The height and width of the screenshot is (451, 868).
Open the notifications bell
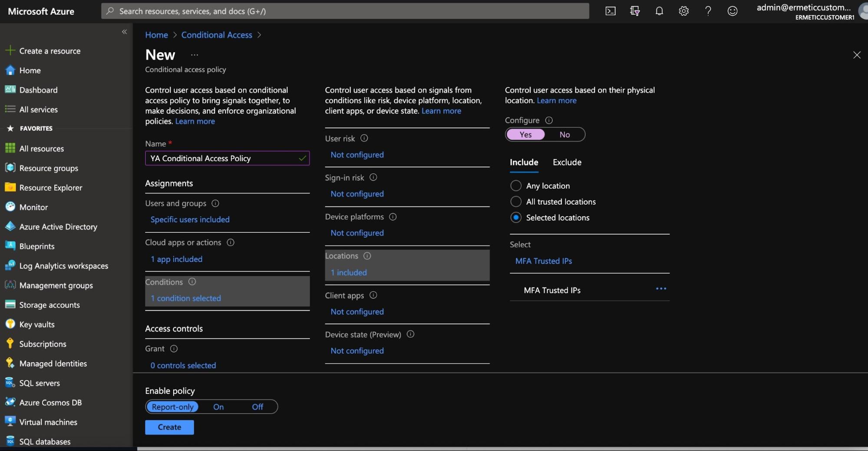(x=659, y=11)
